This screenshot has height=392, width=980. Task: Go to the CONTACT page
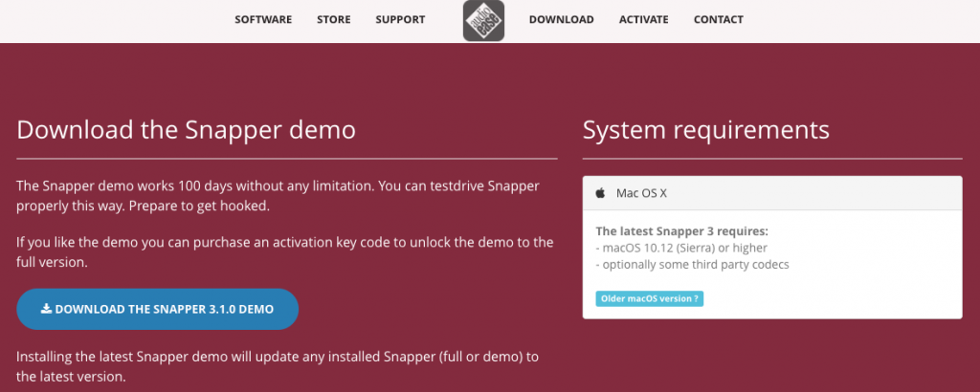pyautogui.click(x=718, y=19)
